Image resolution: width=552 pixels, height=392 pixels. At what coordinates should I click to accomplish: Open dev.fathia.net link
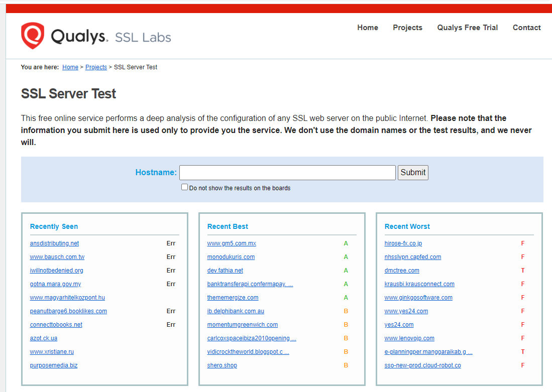(225, 270)
